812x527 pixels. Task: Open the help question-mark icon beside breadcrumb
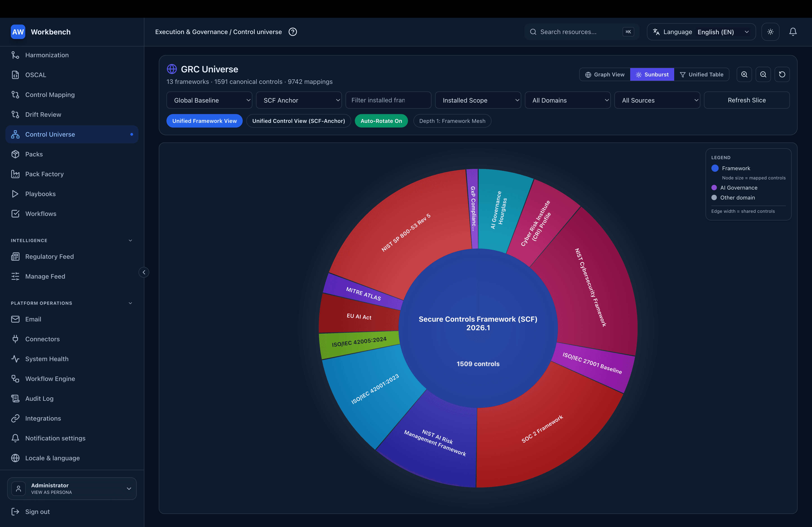(x=292, y=32)
